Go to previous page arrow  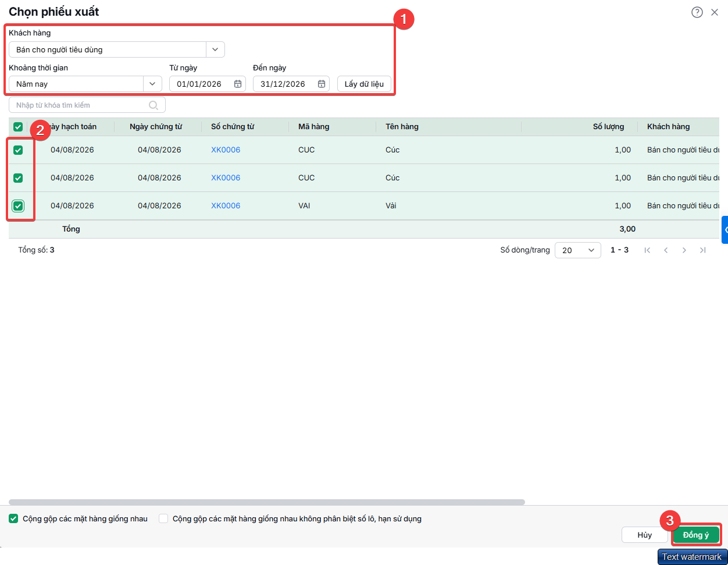point(666,250)
